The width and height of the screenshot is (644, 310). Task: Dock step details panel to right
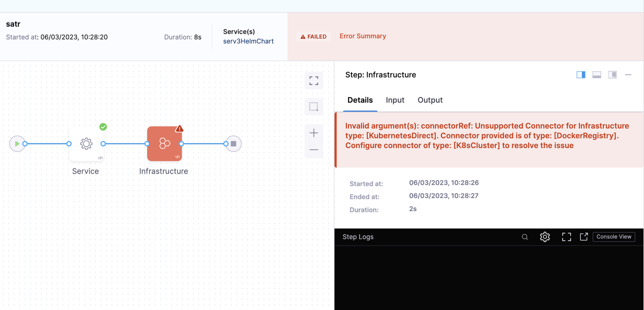click(581, 75)
